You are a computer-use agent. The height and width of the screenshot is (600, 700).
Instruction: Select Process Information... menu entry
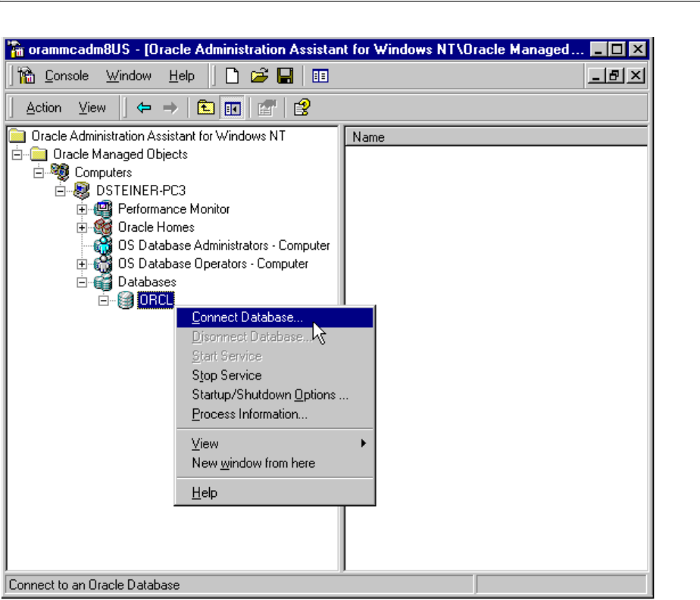point(275,414)
